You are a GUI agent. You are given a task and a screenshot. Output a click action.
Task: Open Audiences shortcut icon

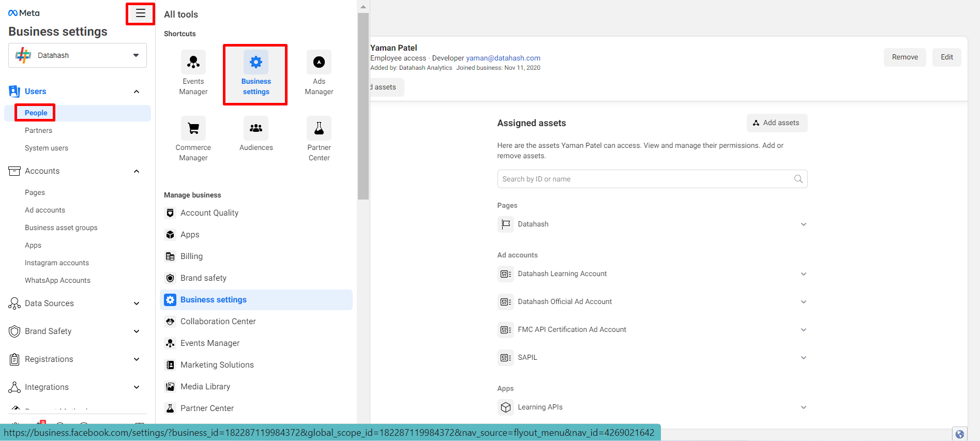(x=256, y=128)
